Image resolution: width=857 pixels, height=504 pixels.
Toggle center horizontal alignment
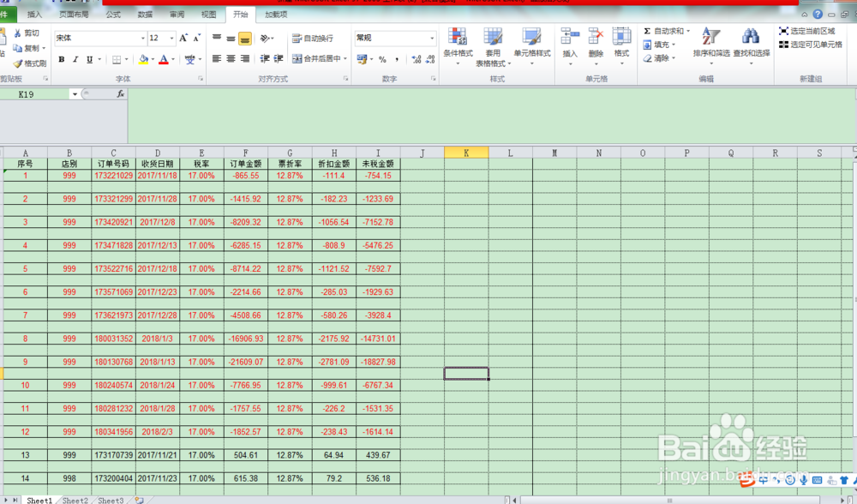pyautogui.click(x=231, y=58)
